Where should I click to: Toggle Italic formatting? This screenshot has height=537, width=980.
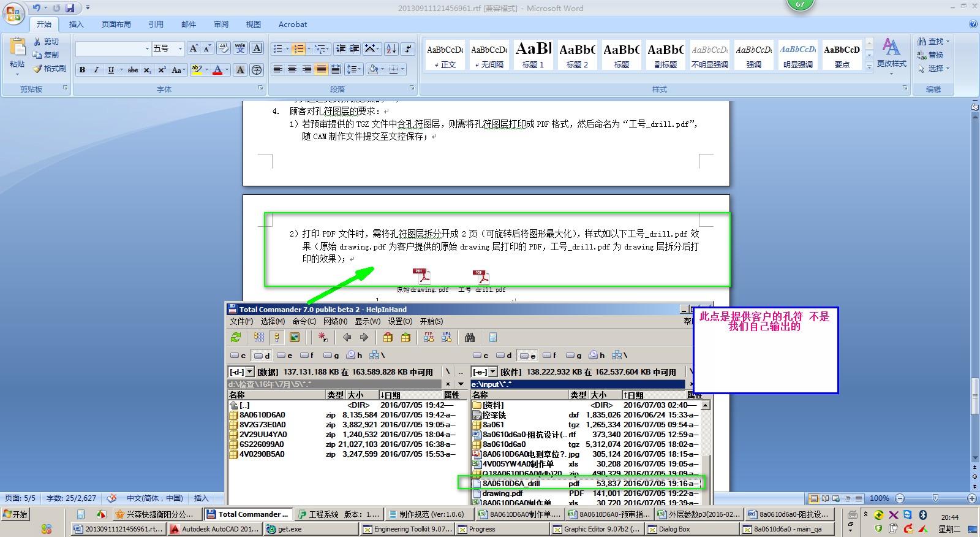[x=96, y=70]
